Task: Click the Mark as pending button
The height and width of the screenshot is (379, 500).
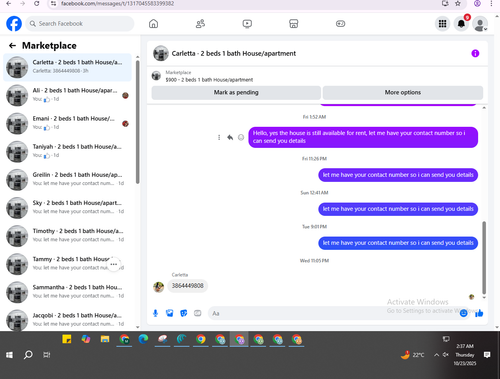Action: 236,93
